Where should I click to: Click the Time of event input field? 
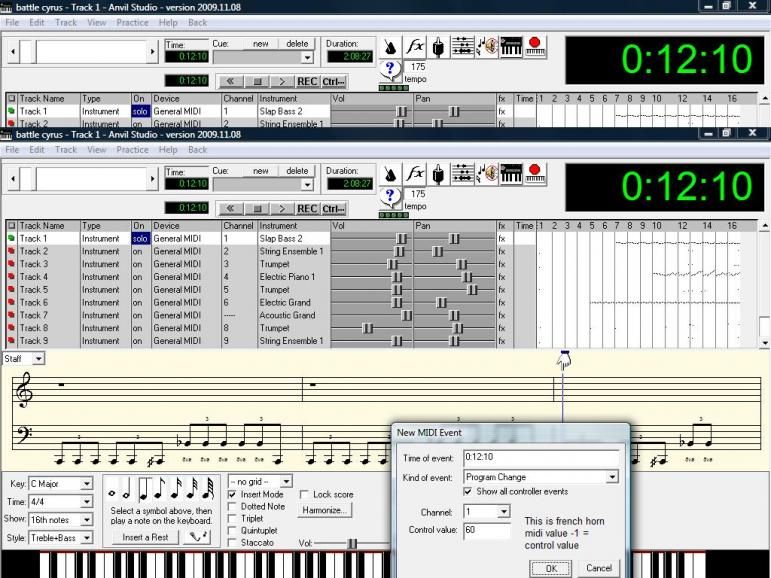541,457
